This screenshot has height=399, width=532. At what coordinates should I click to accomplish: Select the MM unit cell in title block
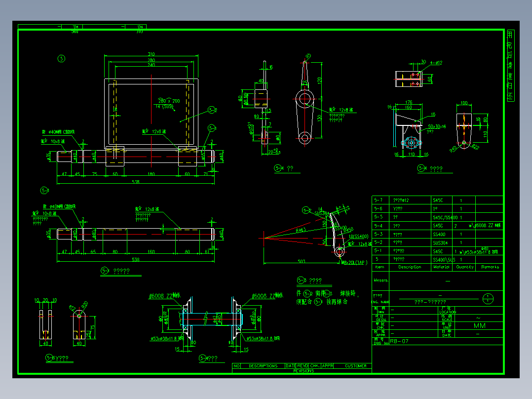(479, 325)
